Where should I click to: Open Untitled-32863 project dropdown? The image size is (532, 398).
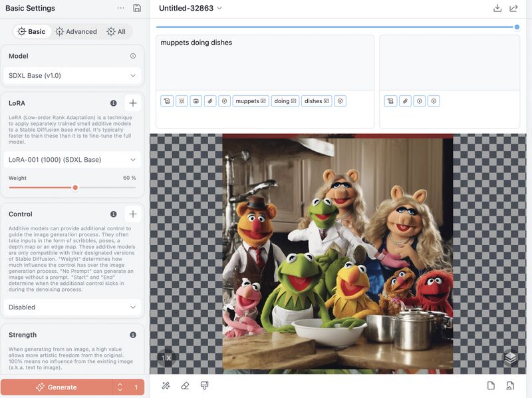point(190,8)
